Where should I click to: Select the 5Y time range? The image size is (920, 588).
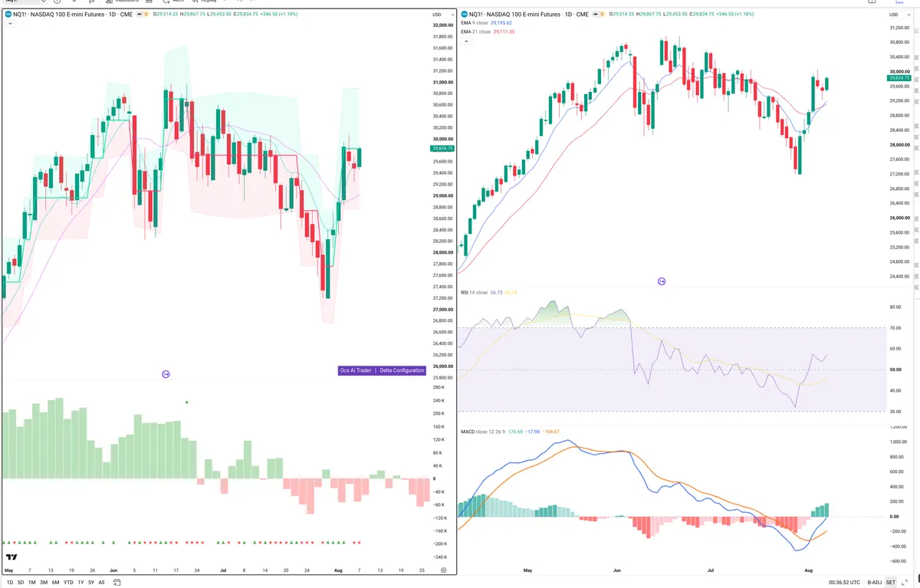coord(91,582)
